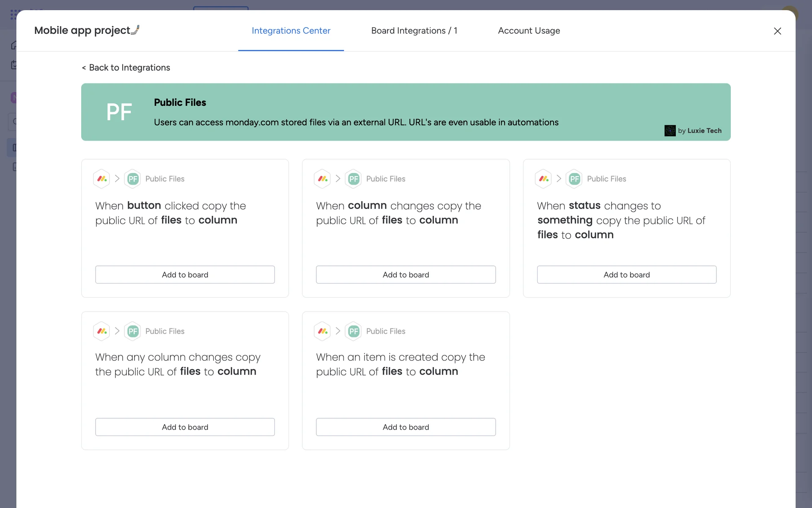Click the large PF logo in banner
This screenshot has width=812, height=508.
click(119, 112)
